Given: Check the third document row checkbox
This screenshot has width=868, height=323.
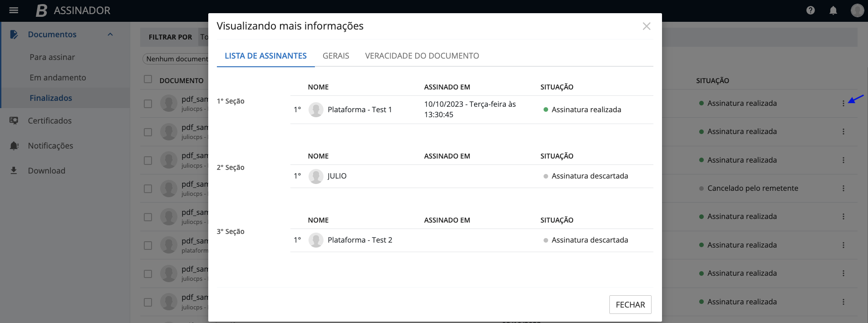Looking at the screenshot, I should 148,160.
